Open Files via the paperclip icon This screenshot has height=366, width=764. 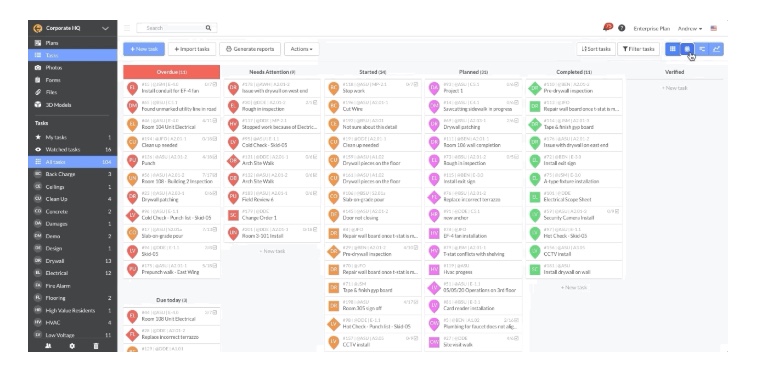(x=38, y=92)
